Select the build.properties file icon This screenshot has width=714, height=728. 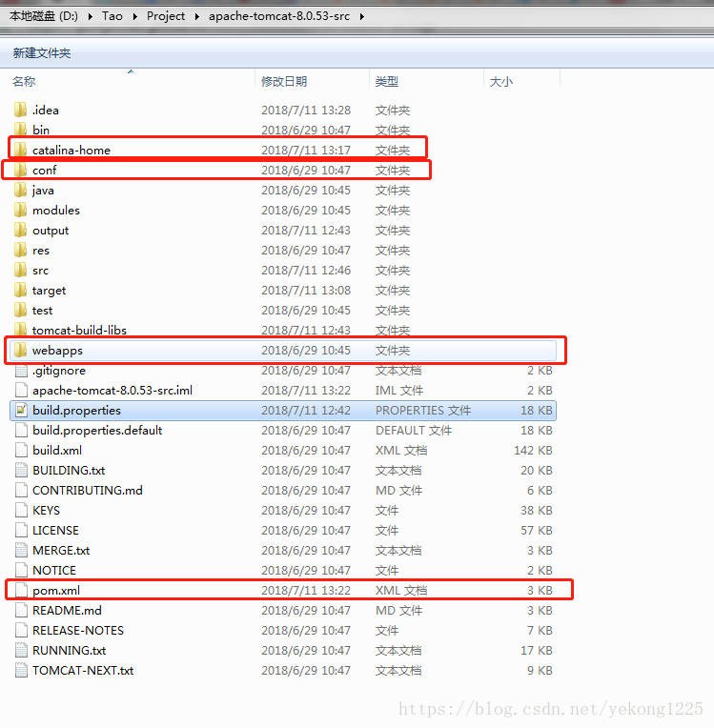tap(21, 410)
